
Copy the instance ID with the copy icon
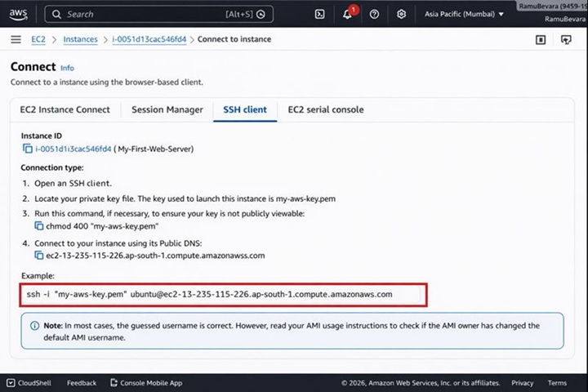click(x=28, y=149)
